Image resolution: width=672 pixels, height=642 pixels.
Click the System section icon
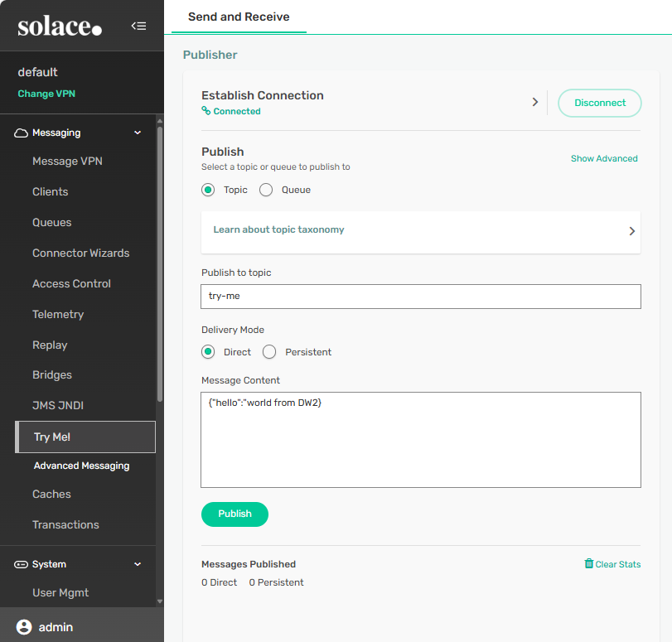(22, 564)
